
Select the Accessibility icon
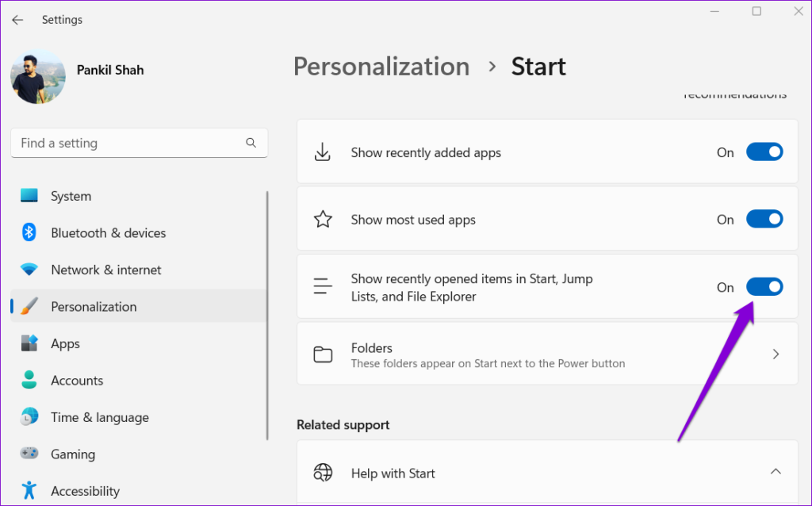coord(29,490)
